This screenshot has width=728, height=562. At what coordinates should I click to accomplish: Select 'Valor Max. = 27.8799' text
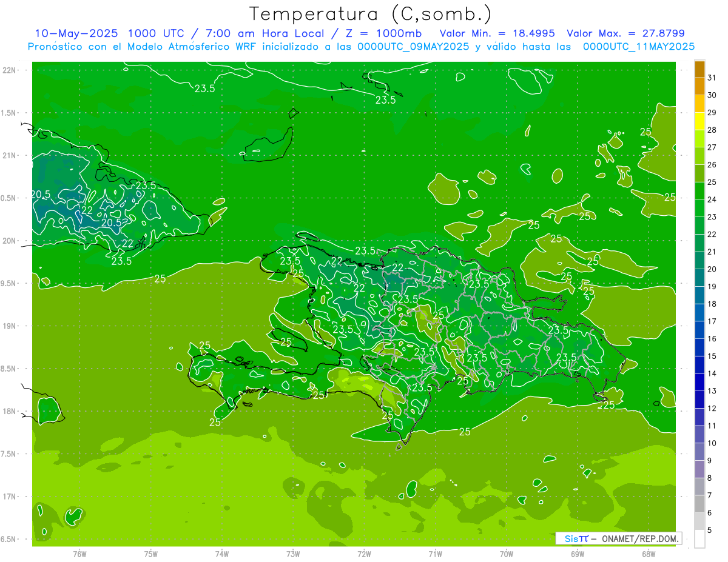pos(625,33)
